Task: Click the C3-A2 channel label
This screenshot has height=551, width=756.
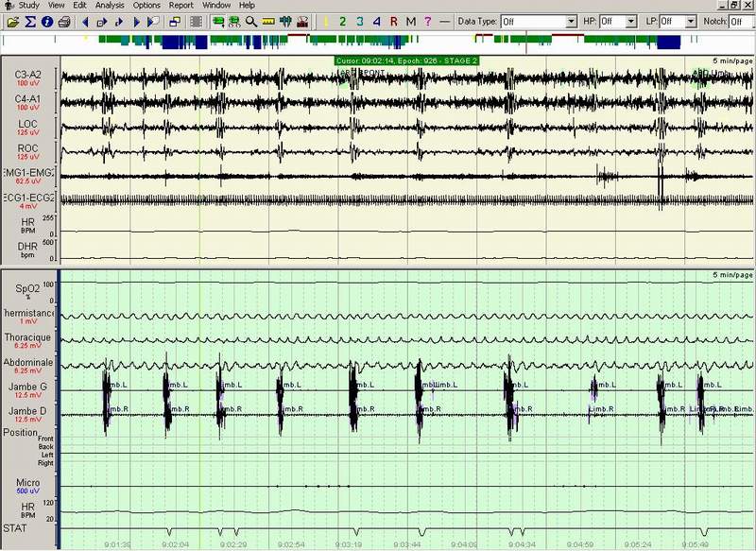Action: pyautogui.click(x=28, y=75)
